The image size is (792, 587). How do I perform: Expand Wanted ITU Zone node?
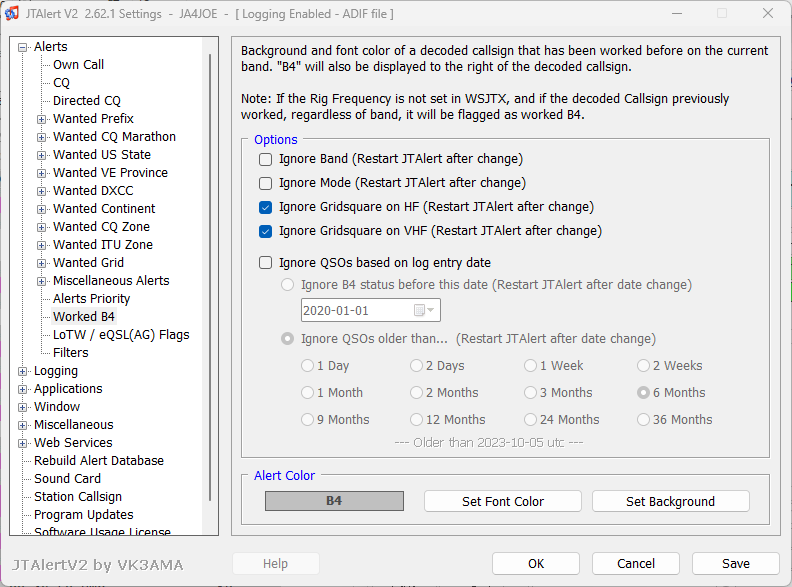click(x=41, y=246)
